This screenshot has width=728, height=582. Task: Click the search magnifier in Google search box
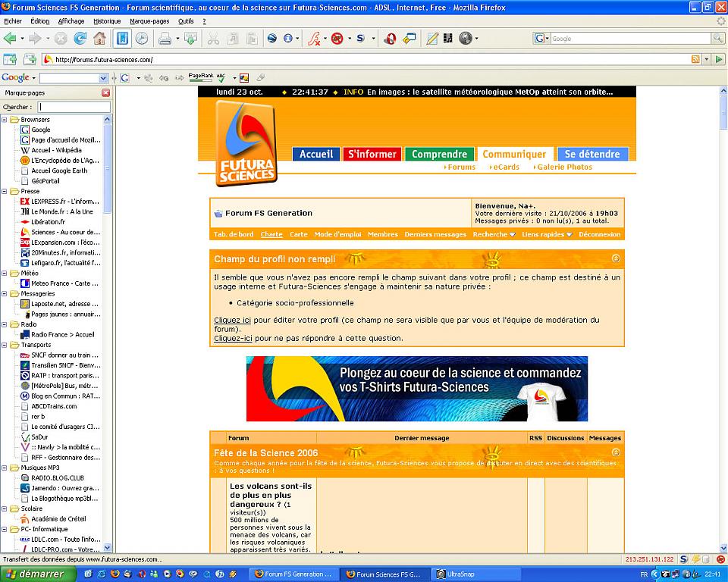(x=717, y=39)
